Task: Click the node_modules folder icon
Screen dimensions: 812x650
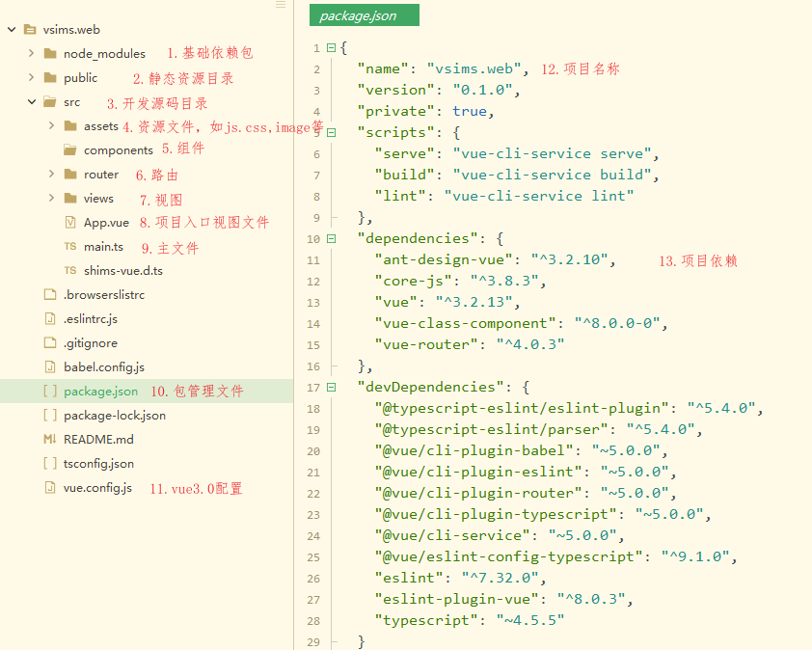Action: [50, 53]
